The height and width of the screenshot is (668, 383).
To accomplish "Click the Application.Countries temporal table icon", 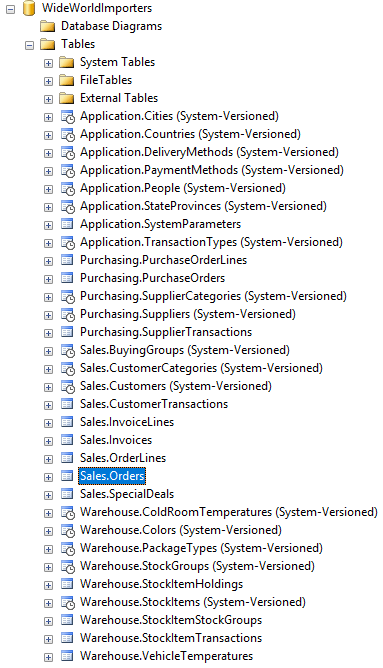I will 68,135.
